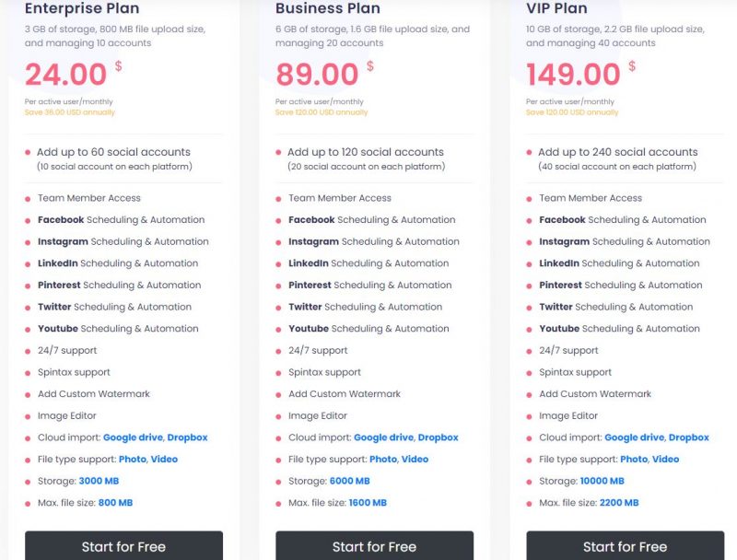Click 10000 MB storage value
The image size is (737, 560).
pyautogui.click(x=602, y=481)
